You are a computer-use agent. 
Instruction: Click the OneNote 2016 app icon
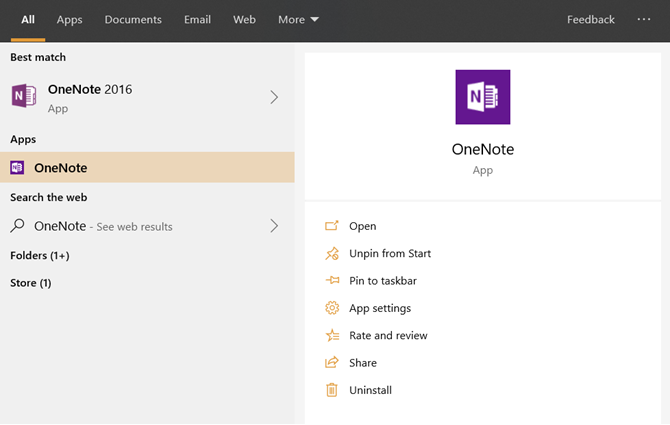click(24, 97)
